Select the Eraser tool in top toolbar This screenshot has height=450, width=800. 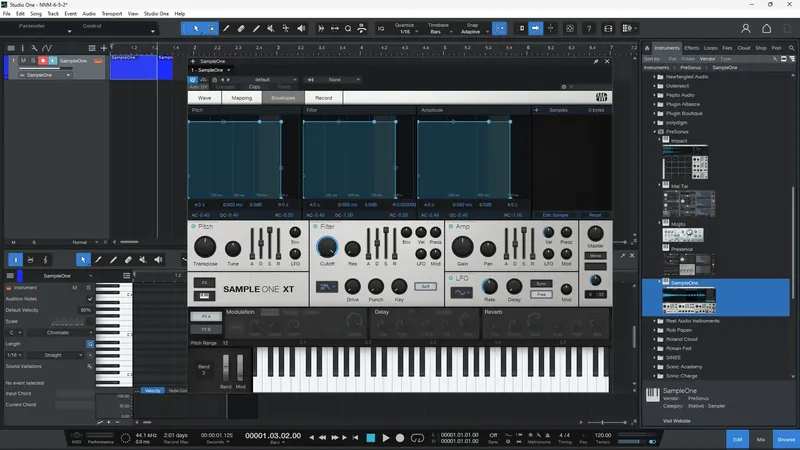[x=241, y=29]
